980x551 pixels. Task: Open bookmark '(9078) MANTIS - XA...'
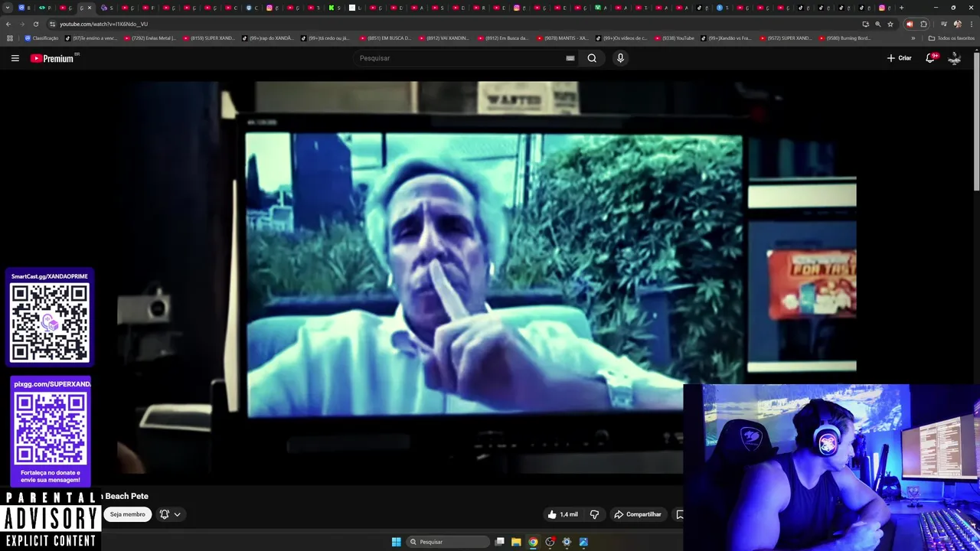[562, 37]
